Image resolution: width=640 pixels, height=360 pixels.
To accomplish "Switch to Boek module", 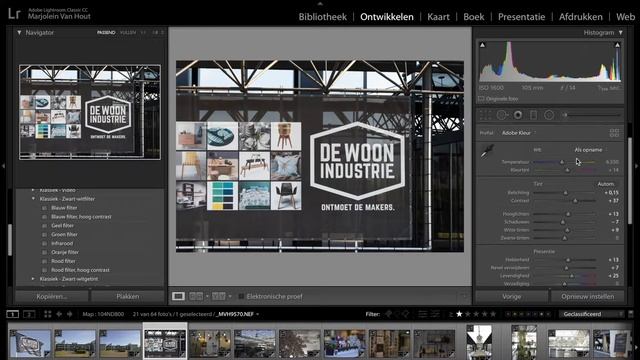I will pos(474,17).
